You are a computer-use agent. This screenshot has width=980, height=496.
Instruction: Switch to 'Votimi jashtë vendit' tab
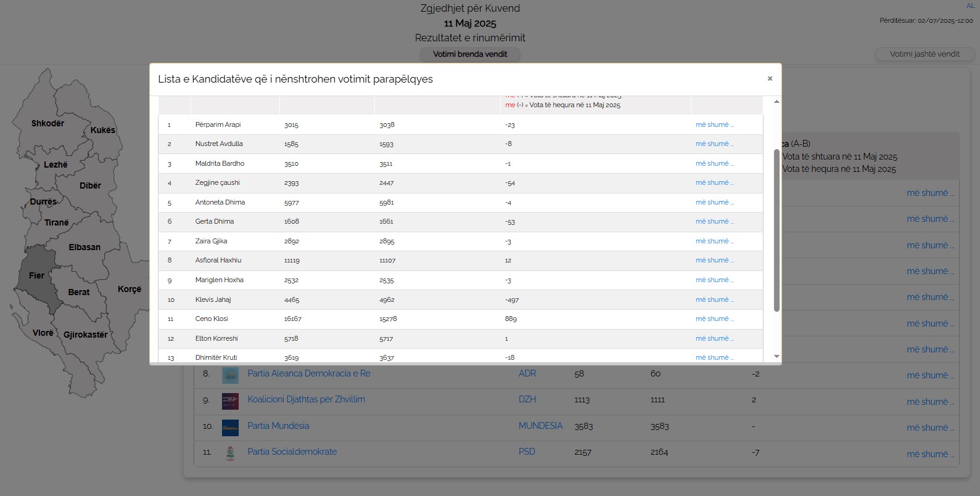[x=924, y=54]
